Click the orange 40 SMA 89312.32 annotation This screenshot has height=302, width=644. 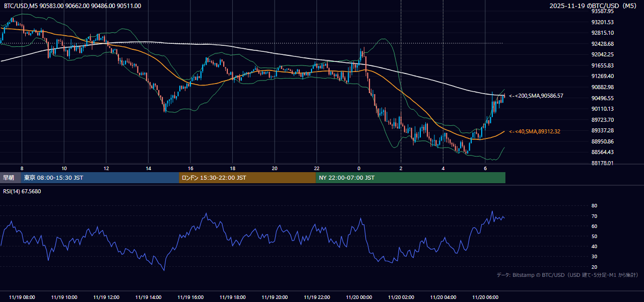(x=534, y=131)
